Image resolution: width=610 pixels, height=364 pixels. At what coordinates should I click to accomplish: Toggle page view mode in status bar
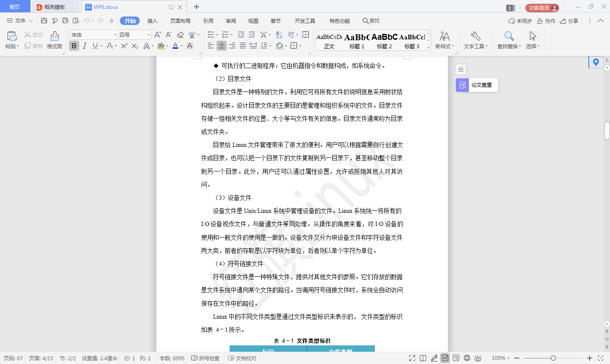click(445, 358)
